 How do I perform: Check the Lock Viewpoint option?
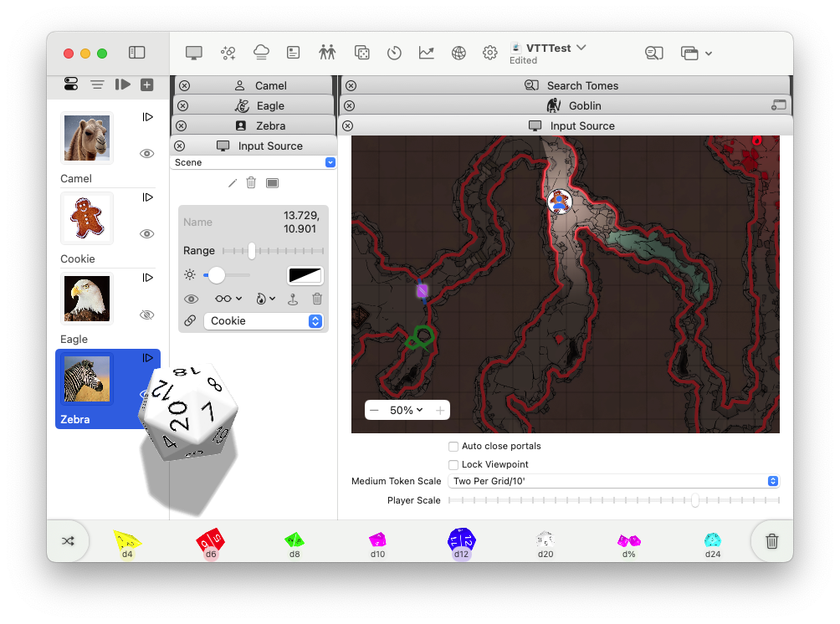[x=453, y=464]
